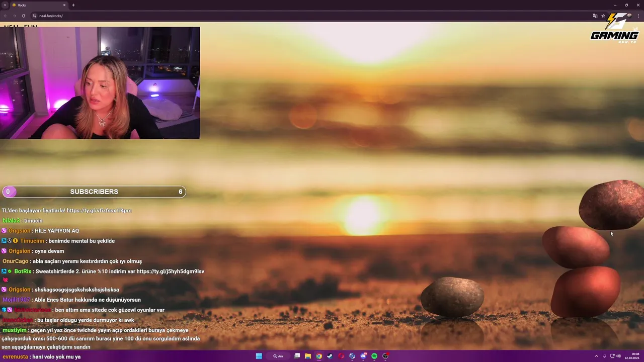Go forward in browser history
This screenshot has width=644, height=362.
(x=14, y=16)
